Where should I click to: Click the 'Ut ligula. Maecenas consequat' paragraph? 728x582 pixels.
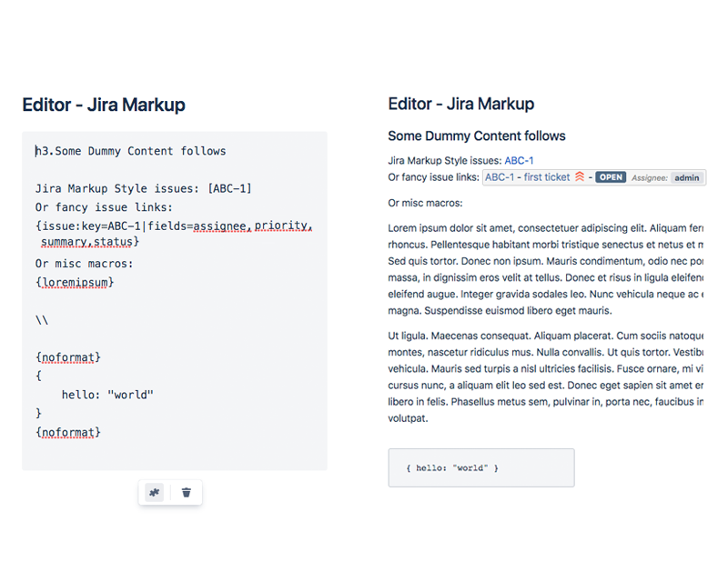pos(546,376)
